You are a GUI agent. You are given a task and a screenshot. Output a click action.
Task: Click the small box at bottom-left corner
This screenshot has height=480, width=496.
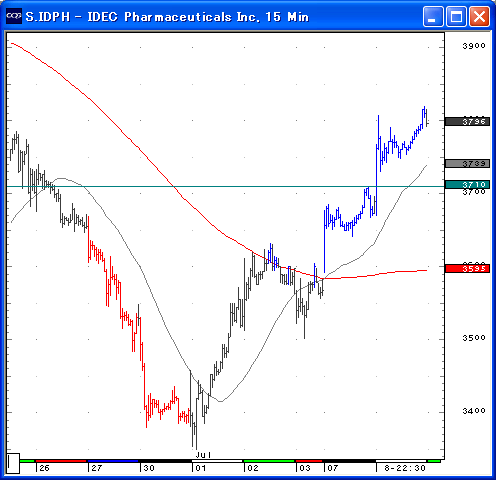pos(13,463)
